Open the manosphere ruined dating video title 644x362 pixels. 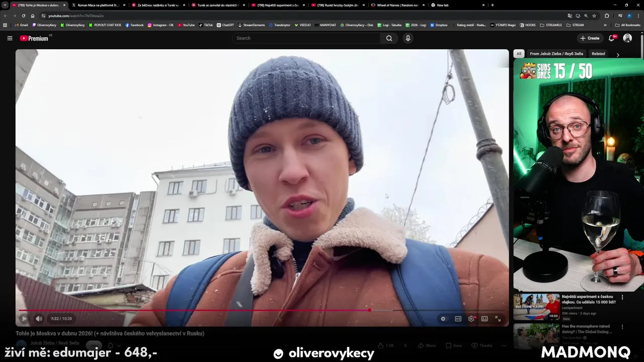(x=586, y=329)
